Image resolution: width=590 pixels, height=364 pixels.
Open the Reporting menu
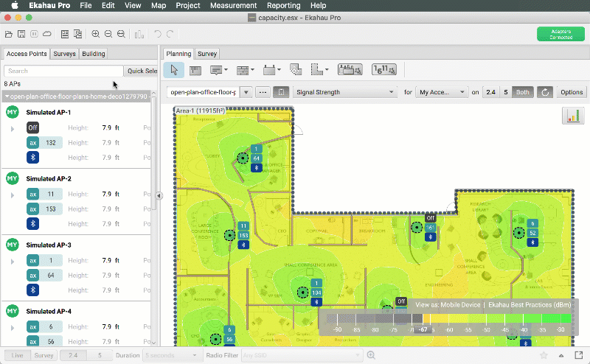(x=284, y=6)
